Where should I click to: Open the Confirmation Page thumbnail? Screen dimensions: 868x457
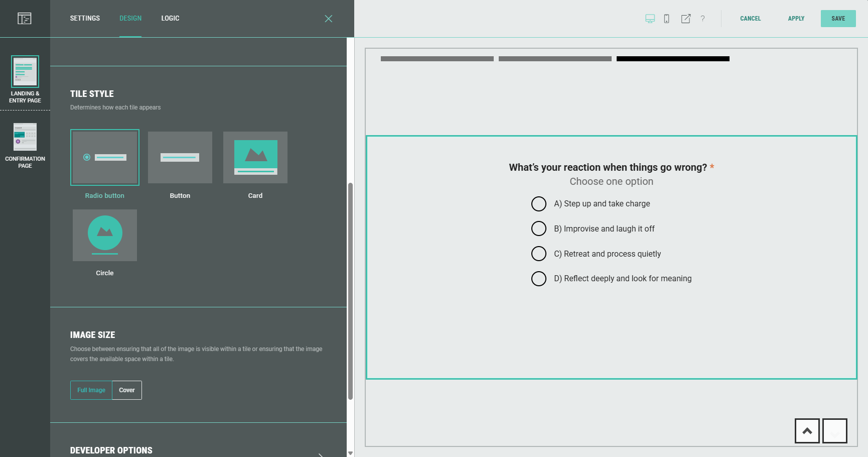(25, 137)
